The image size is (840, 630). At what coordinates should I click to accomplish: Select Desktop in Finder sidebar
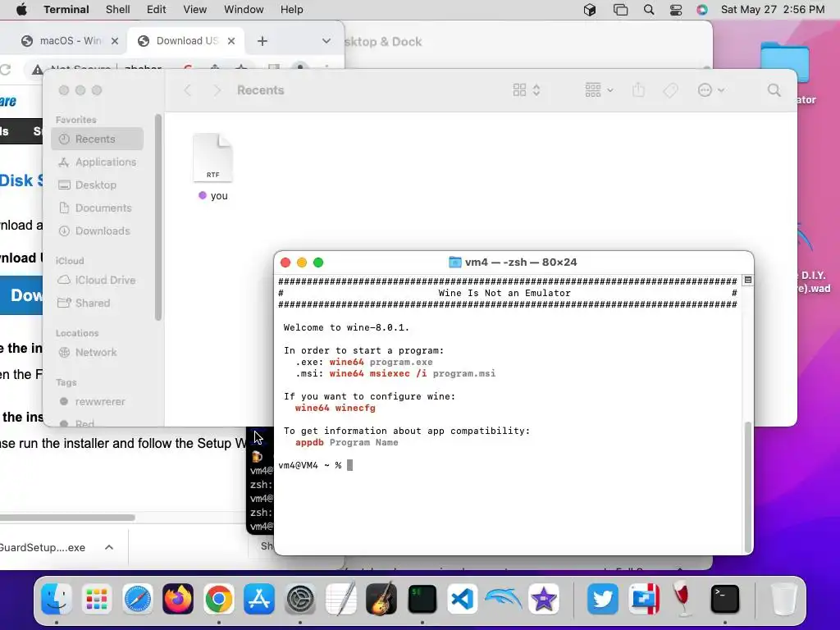(98, 185)
